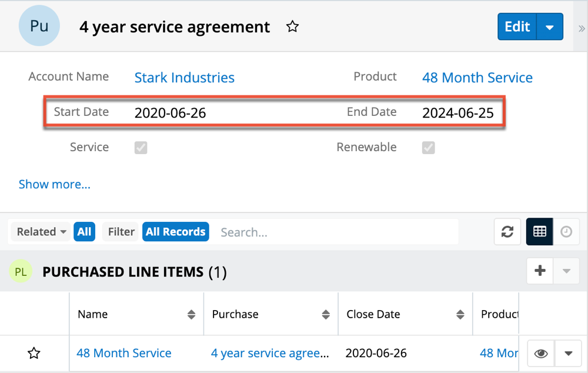Favorite the 48 Month Service line item

point(34,353)
